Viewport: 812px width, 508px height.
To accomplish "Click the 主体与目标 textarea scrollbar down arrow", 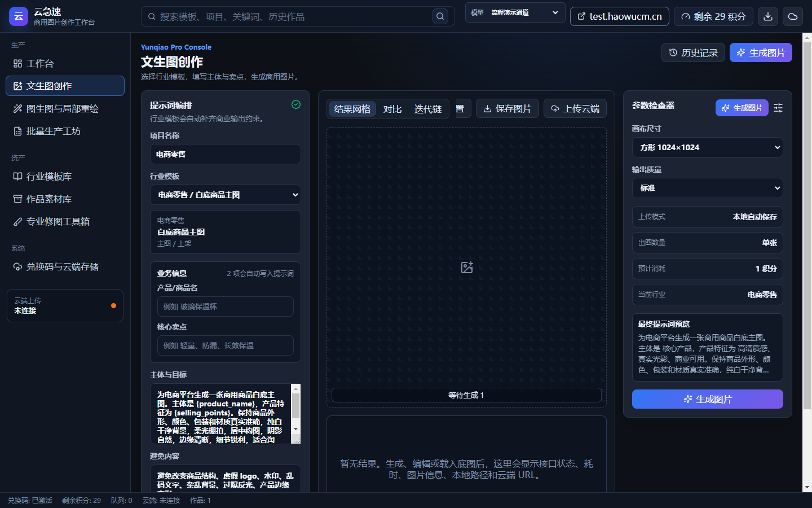I will [x=295, y=429].
